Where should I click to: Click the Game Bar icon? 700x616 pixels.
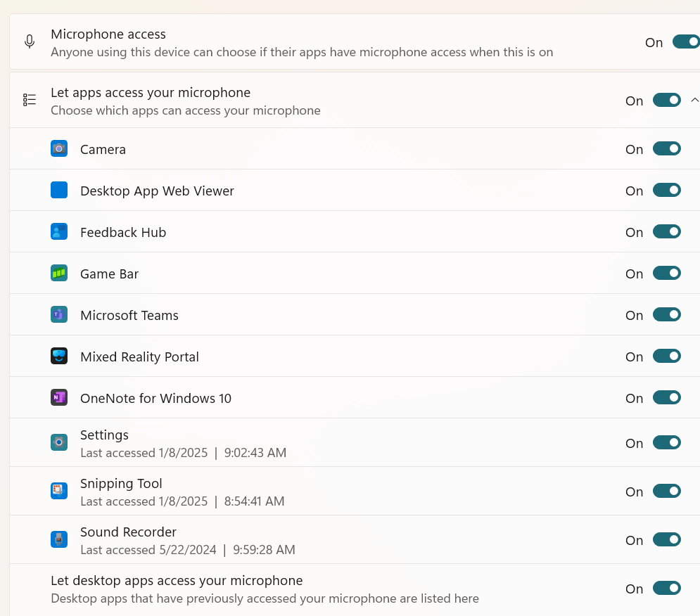pos(59,273)
